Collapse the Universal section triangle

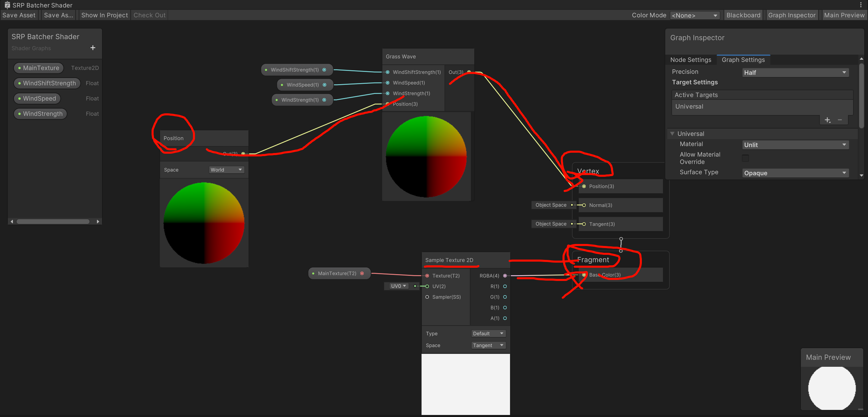[x=672, y=134]
